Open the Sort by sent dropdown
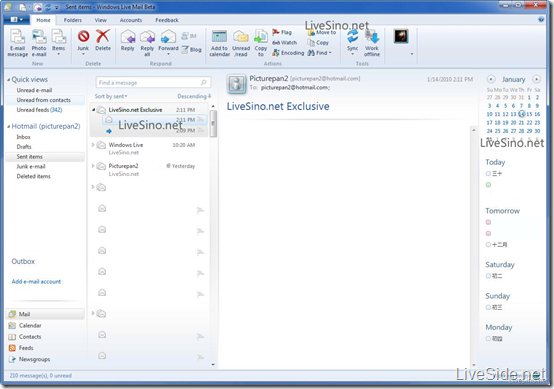 (x=111, y=96)
